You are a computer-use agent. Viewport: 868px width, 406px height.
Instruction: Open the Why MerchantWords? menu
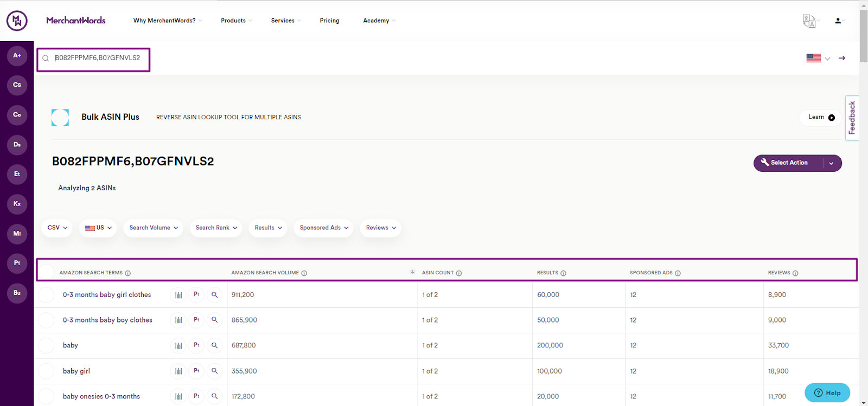tap(168, 21)
